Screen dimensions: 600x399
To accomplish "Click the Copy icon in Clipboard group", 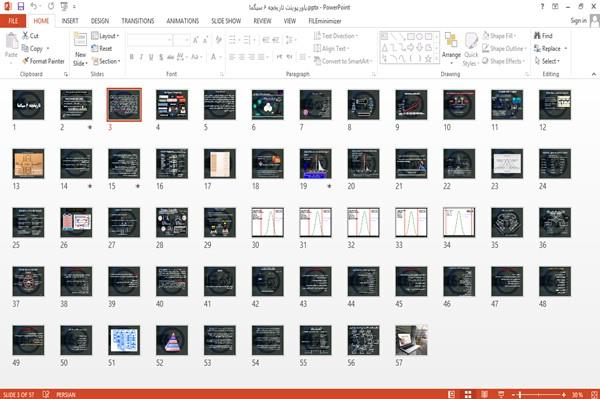I will tap(25, 49).
